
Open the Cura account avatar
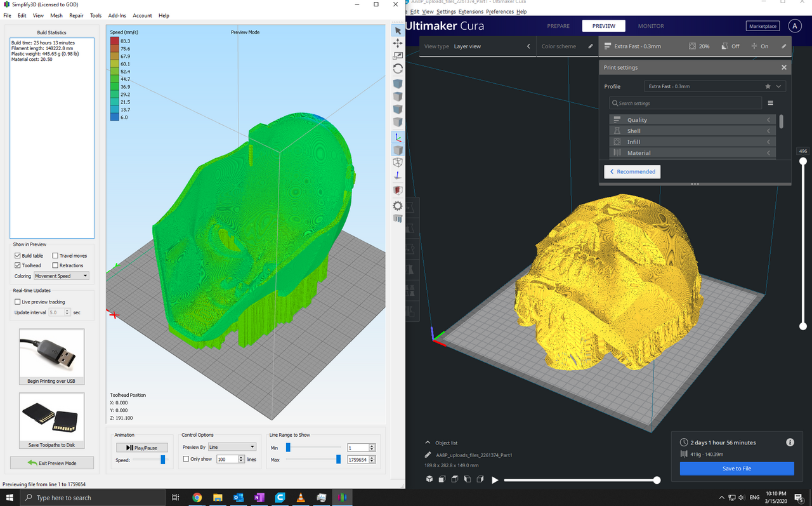[794, 26]
